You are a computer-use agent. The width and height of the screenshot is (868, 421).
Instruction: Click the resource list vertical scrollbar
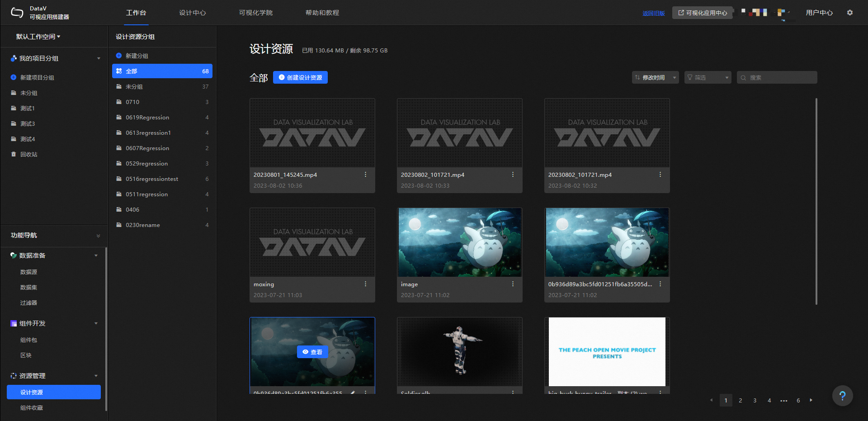[x=816, y=201]
